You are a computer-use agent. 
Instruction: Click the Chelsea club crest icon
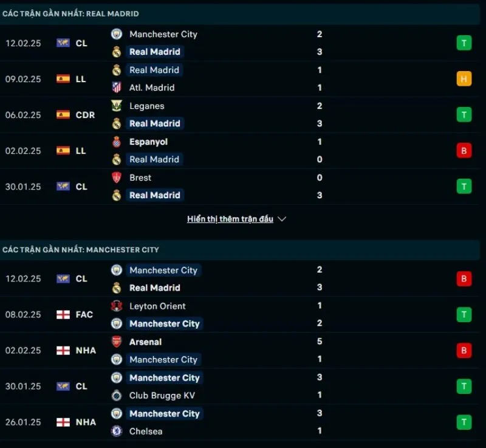117,431
